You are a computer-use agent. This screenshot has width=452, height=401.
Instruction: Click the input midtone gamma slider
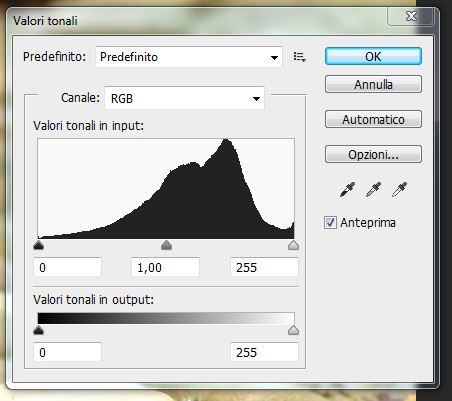tap(166, 245)
